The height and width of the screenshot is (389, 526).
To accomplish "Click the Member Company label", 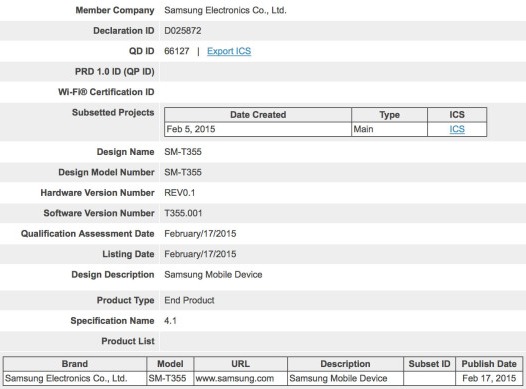I will 115,10.
